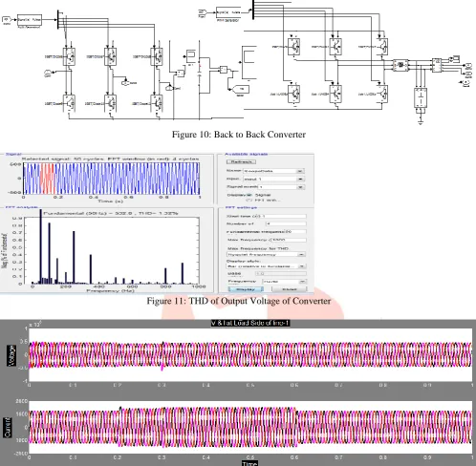
Task: Click the 'Figure 10: Back to Back Converter' caption
Action: 239,135
